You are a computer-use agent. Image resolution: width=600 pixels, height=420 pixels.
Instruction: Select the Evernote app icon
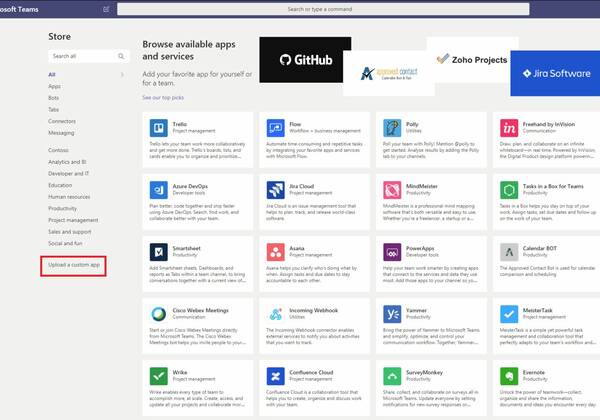pos(509,376)
